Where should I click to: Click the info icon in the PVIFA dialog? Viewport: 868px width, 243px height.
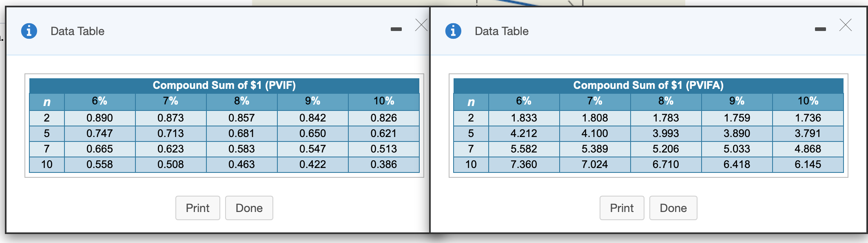[453, 31]
